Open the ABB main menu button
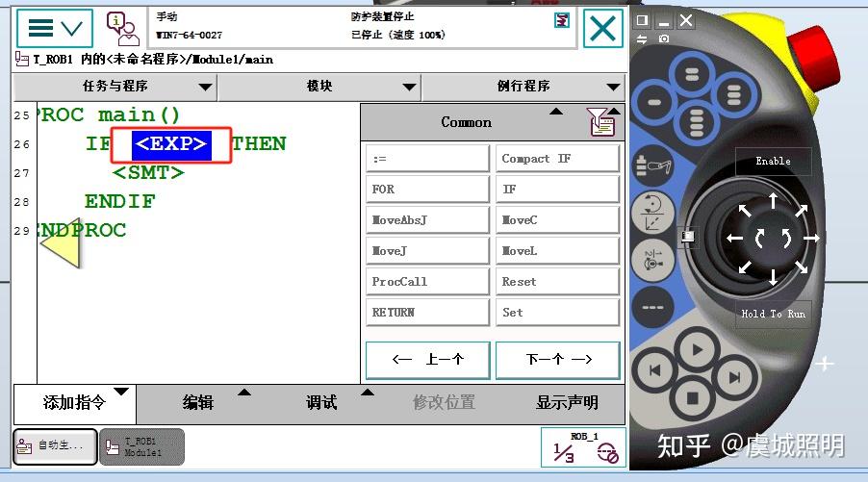 tap(55, 28)
